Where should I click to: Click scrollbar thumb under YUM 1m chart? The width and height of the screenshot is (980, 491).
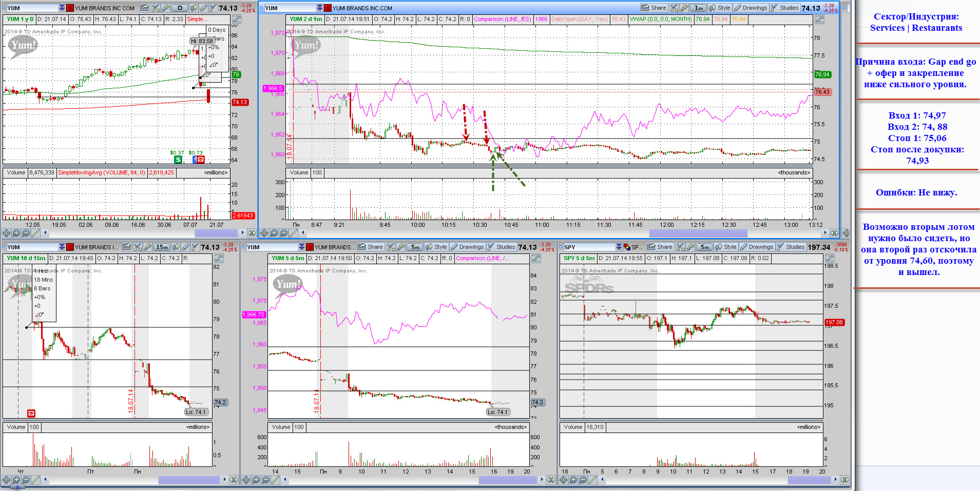tap(698, 233)
